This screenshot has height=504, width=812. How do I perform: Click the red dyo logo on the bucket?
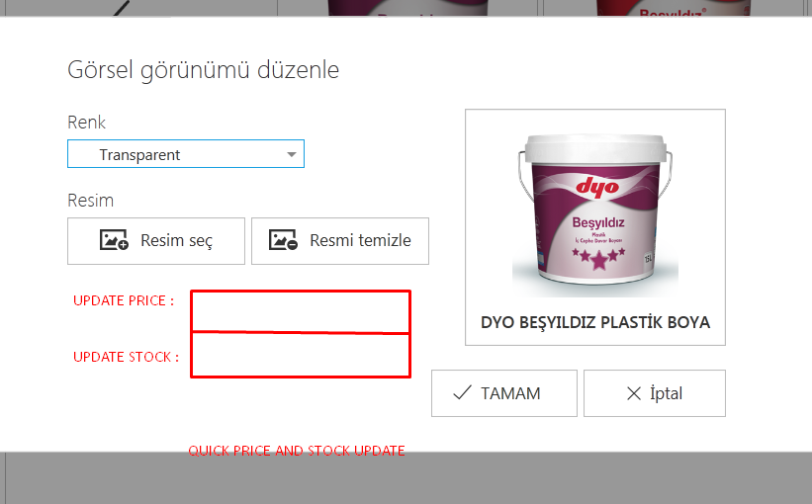click(x=597, y=187)
